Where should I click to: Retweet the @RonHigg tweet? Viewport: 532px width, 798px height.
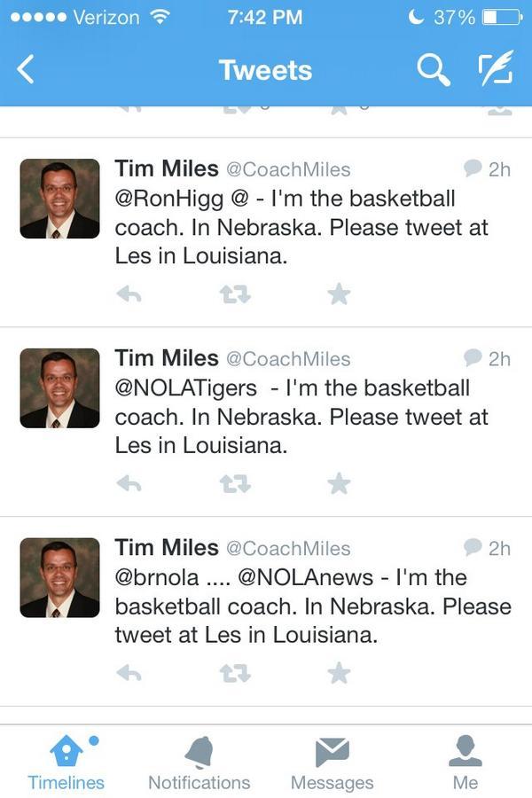(x=235, y=294)
